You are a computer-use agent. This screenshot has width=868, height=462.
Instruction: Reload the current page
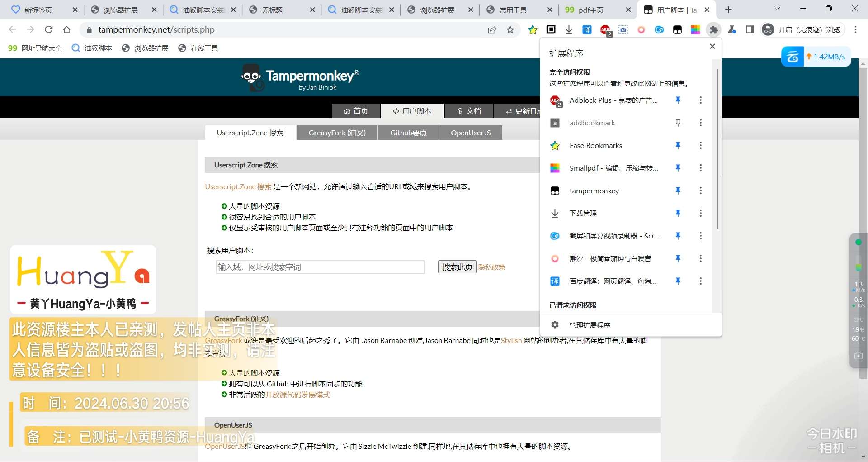click(49, 30)
